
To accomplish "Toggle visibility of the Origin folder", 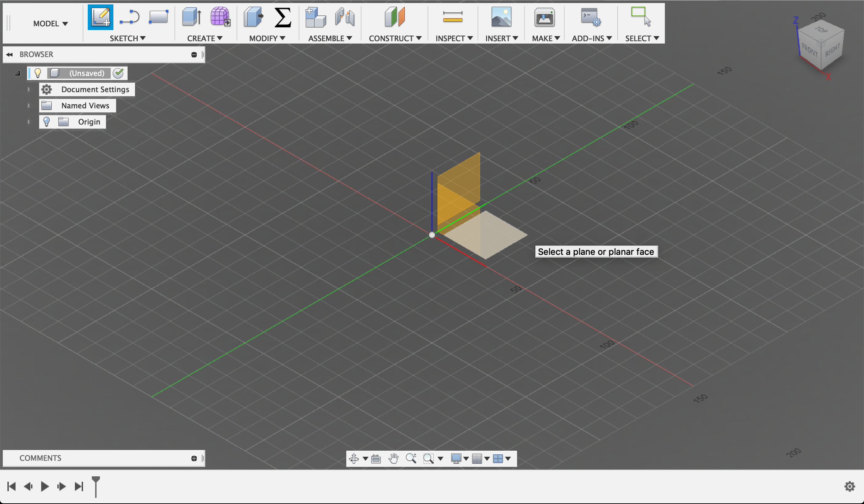I will tap(47, 122).
